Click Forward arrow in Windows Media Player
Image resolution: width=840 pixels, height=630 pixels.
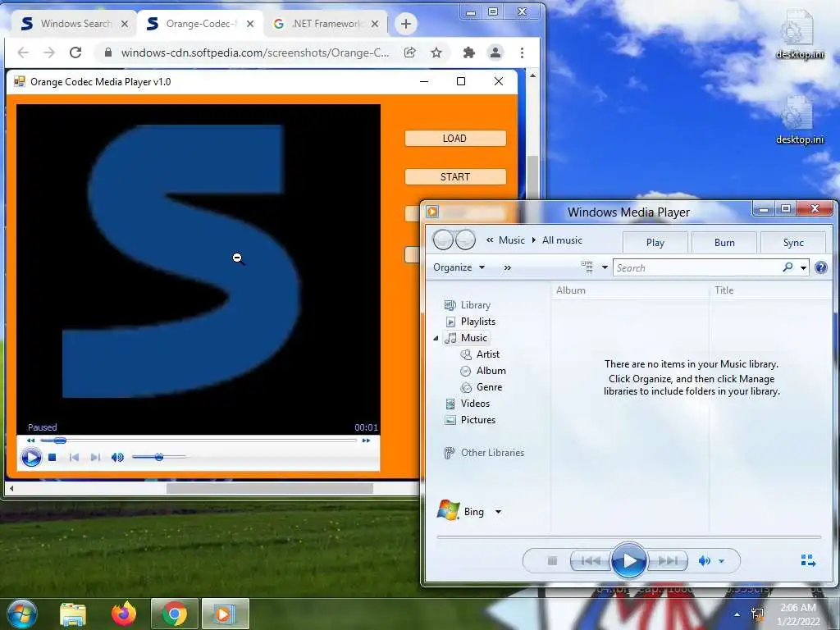(x=465, y=240)
